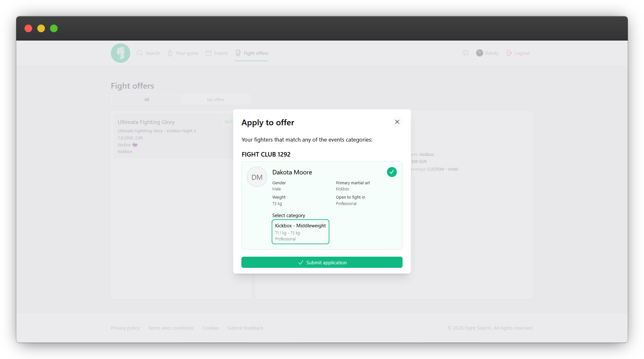Image resolution: width=644 pixels, height=359 pixels.
Task: Click the green zoom window button
Action: (x=54, y=28)
